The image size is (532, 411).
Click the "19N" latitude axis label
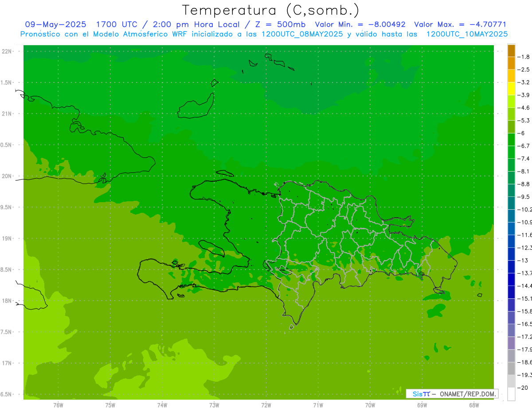(7, 239)
